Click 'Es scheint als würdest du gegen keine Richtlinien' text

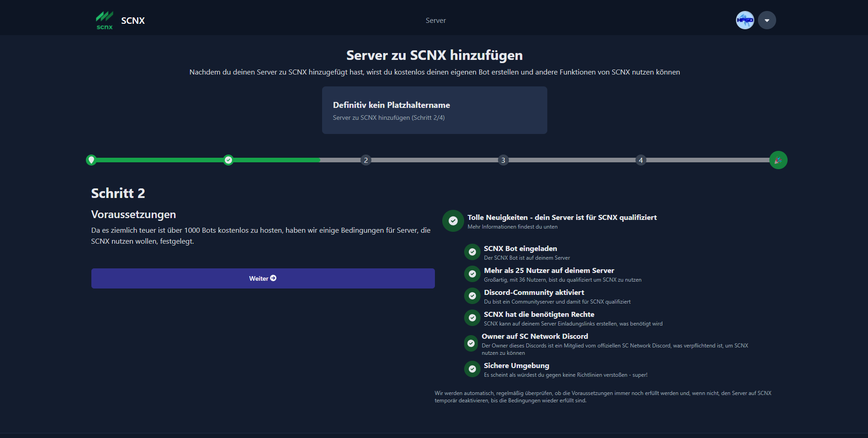(566, 375)
